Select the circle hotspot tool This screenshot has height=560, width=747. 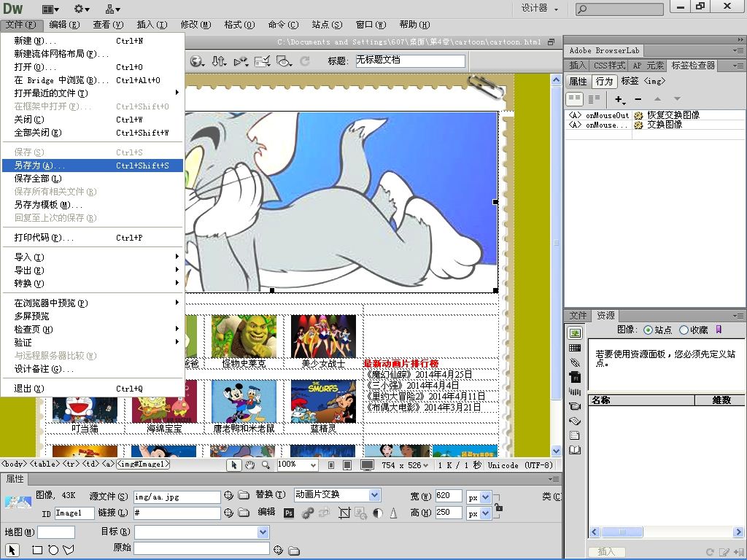pos(53,550)
